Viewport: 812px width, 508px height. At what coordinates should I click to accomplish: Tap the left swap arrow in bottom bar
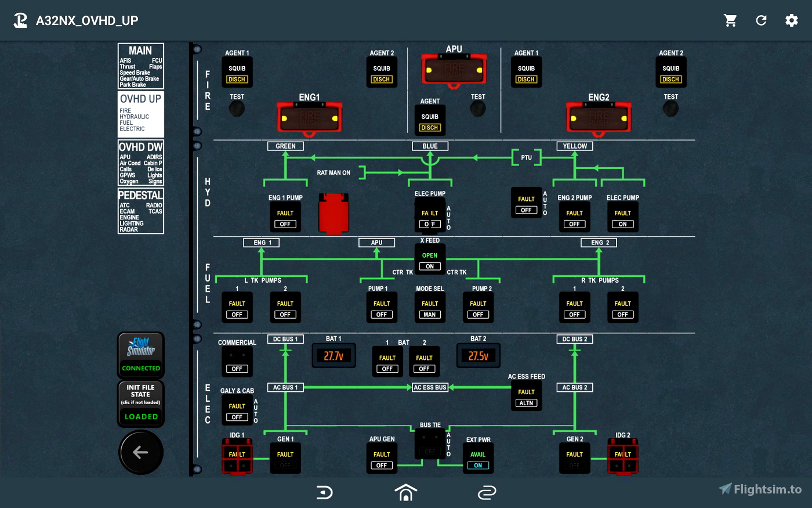click(325, 492)
